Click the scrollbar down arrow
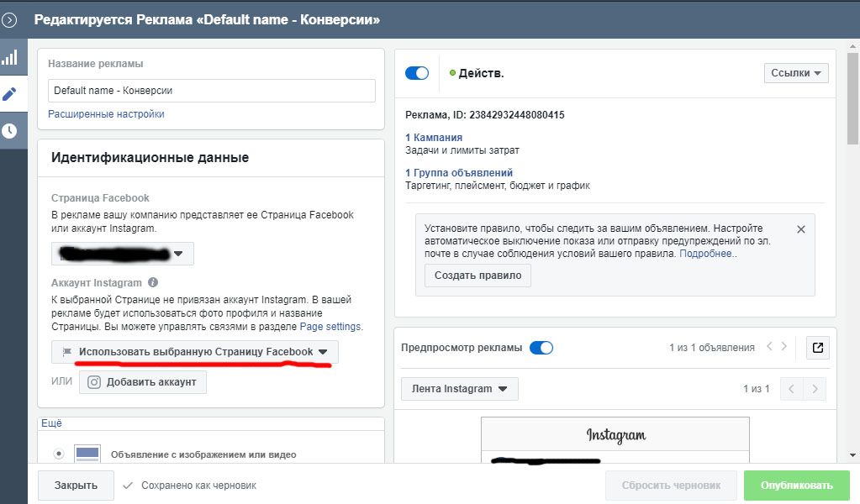860x504 pixels. (852, 455)
